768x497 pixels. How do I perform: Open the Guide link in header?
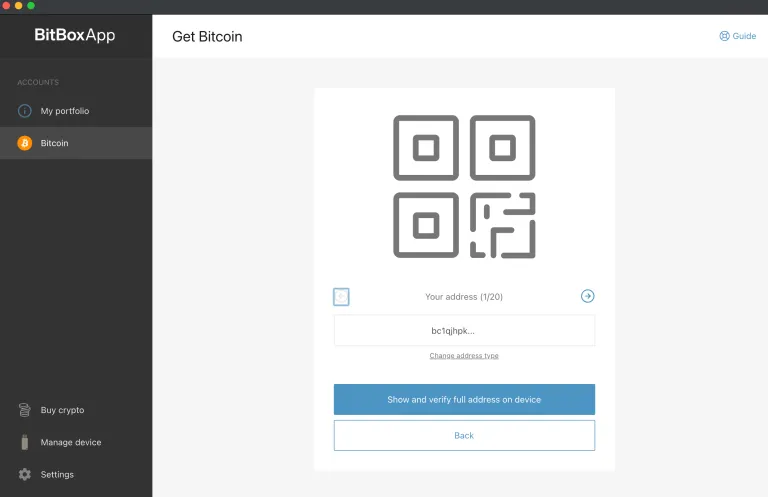point(744,36)
